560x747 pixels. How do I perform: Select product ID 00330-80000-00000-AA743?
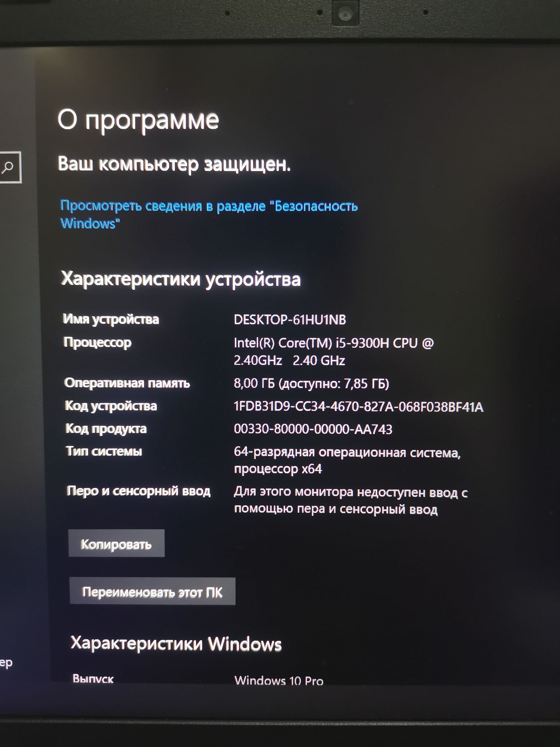(x=313, y=429)
